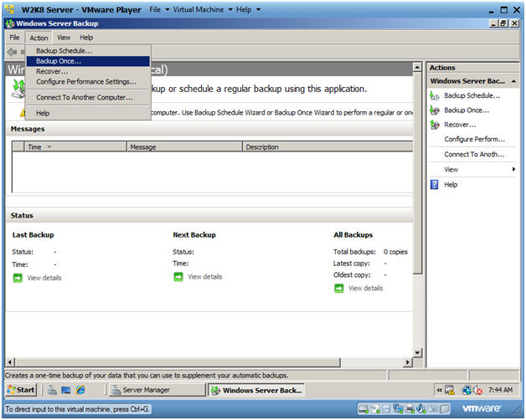
Task: Select Configure Performance Settings menu entry
Action: pyautogui.click(x=88, y=82)
